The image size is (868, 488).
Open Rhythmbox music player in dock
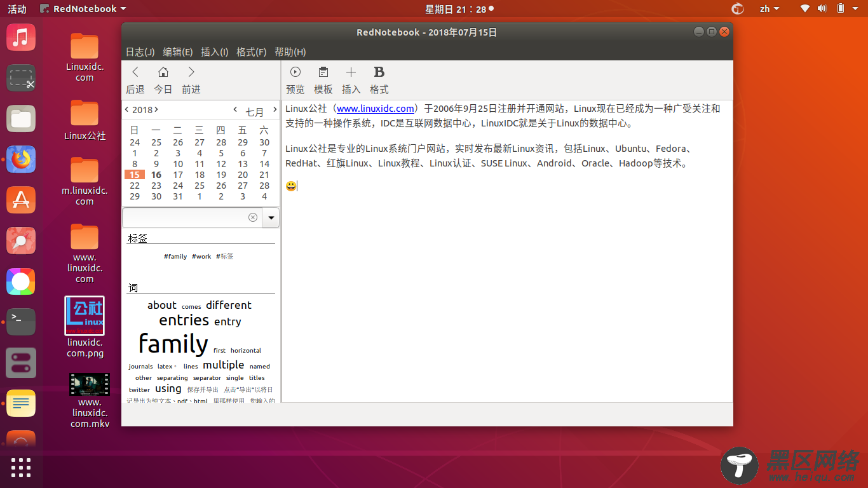21,37
